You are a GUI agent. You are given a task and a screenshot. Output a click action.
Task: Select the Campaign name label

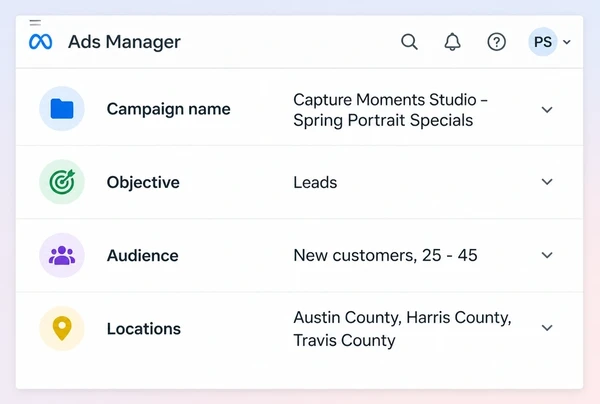pos(169,109)
